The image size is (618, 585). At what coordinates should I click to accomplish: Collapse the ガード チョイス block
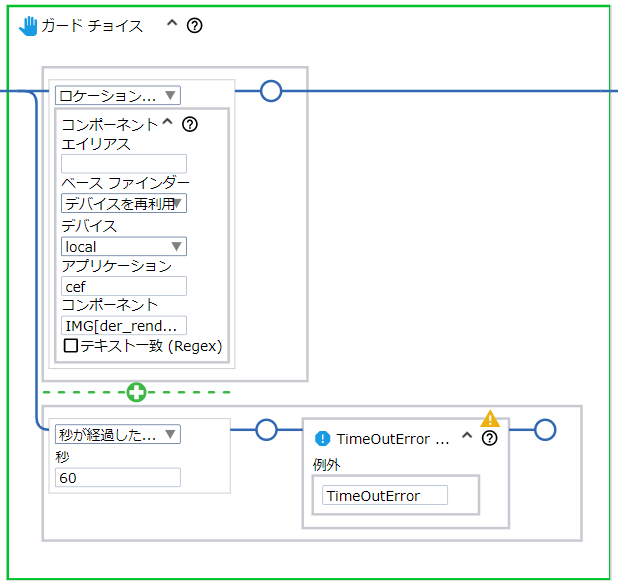[171, 25]
